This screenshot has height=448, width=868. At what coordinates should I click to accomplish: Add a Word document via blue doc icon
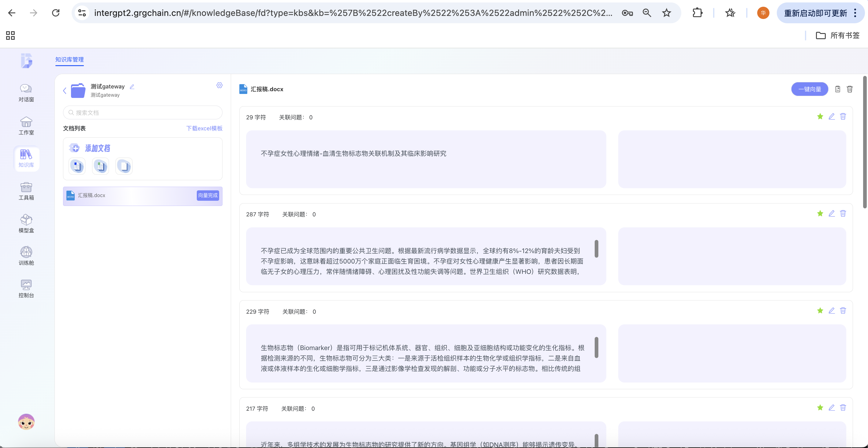coord(77,166)
